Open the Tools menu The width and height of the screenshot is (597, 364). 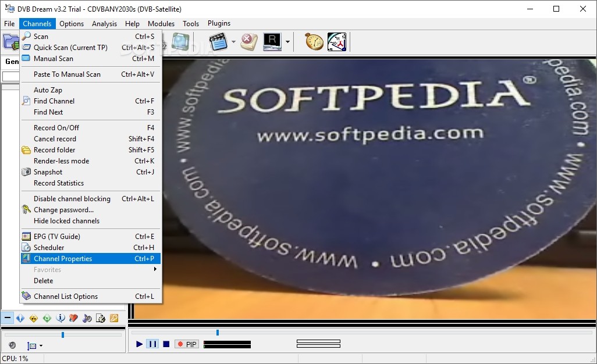[191, 24]
